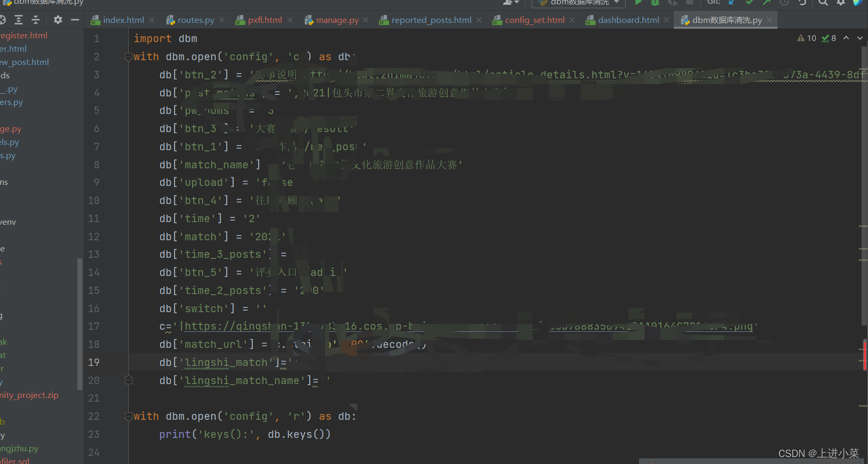The height and width of the screenshot is (464, 868).
Task: Open project panel gear options
Action: point(58,20)
